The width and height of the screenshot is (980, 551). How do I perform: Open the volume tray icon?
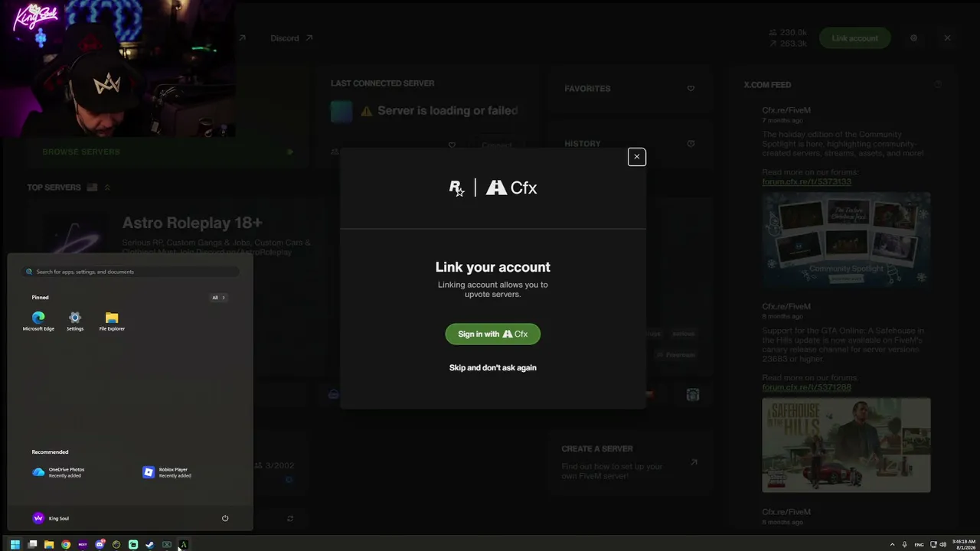tap(942, 545)
